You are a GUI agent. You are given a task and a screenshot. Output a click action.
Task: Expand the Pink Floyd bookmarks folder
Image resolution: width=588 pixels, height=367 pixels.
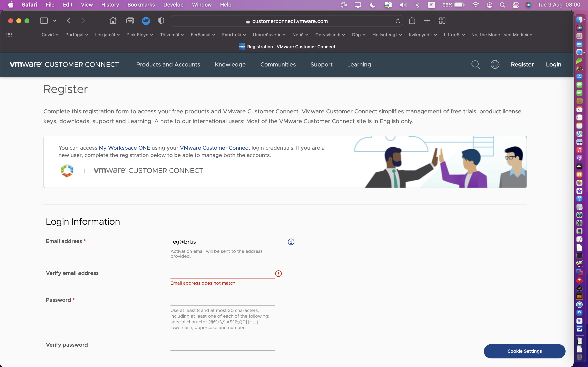[x=140, y=35]
